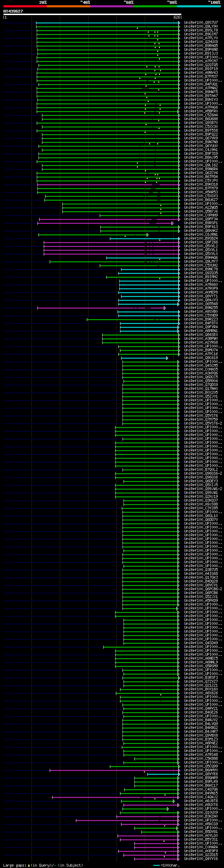Select label UniRef100_B9QAR9
The height and width of the screenshot is (868, 224).
tap(201, 778)
